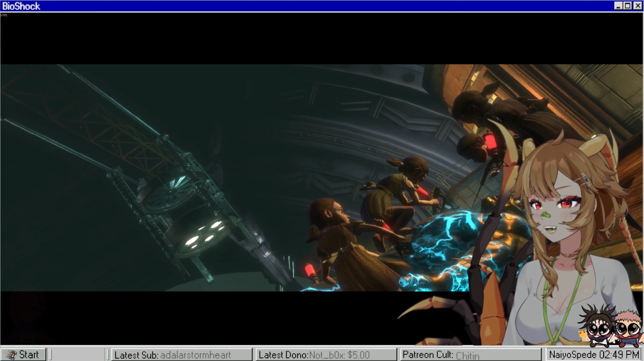Screen dimensions: 644x361
Task: Select the Patreon Cult Chitin entry
Action: click(x=472, y=355)
